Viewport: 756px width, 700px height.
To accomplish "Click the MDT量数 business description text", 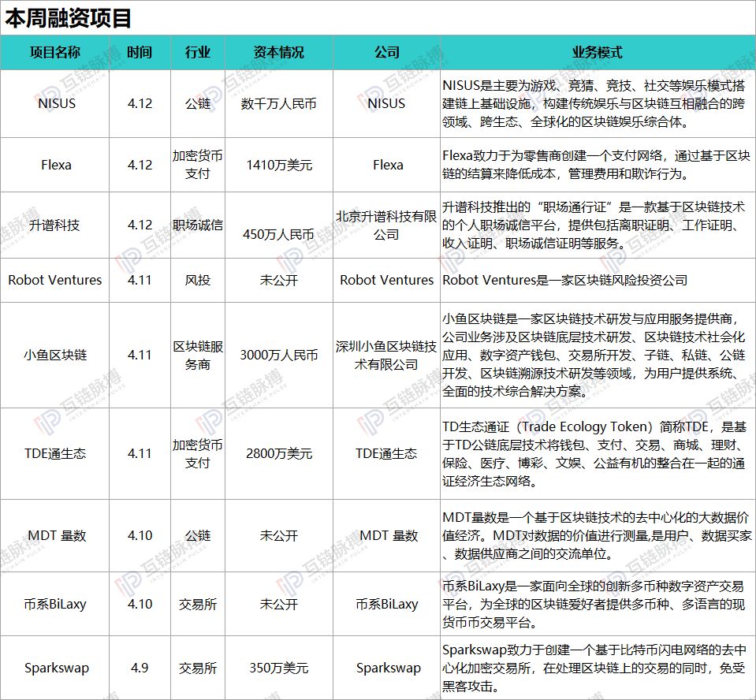I will [597, 535].
